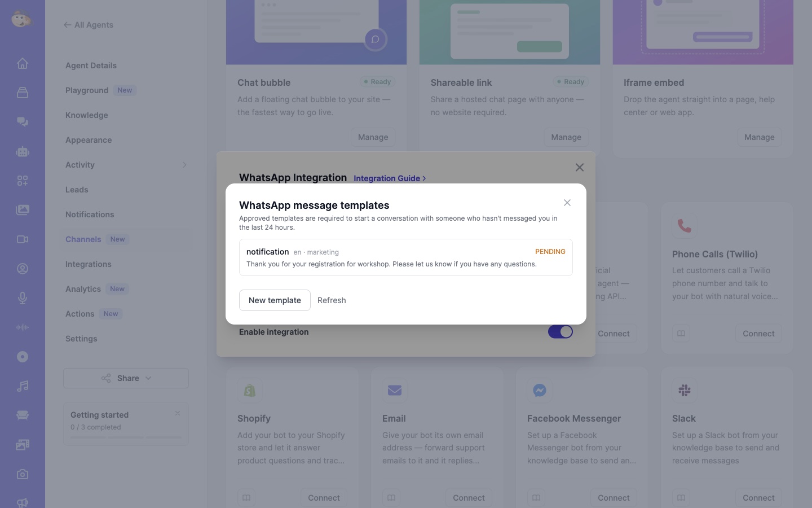The image size is (812, 508).
Task: Click the microphone icon in the left rail
Action: [23, 298]
